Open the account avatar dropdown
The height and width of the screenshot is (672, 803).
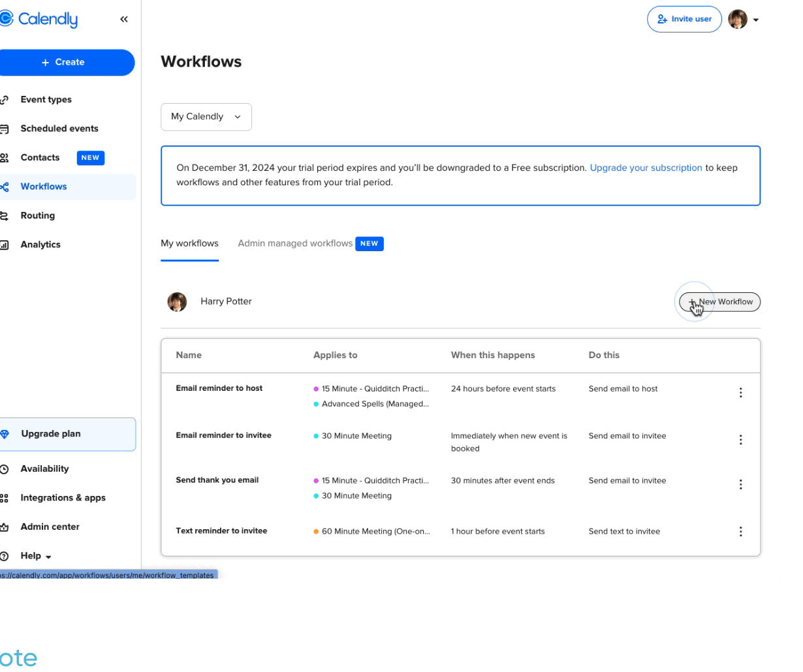pyautogui.click(x=738, y=19)
